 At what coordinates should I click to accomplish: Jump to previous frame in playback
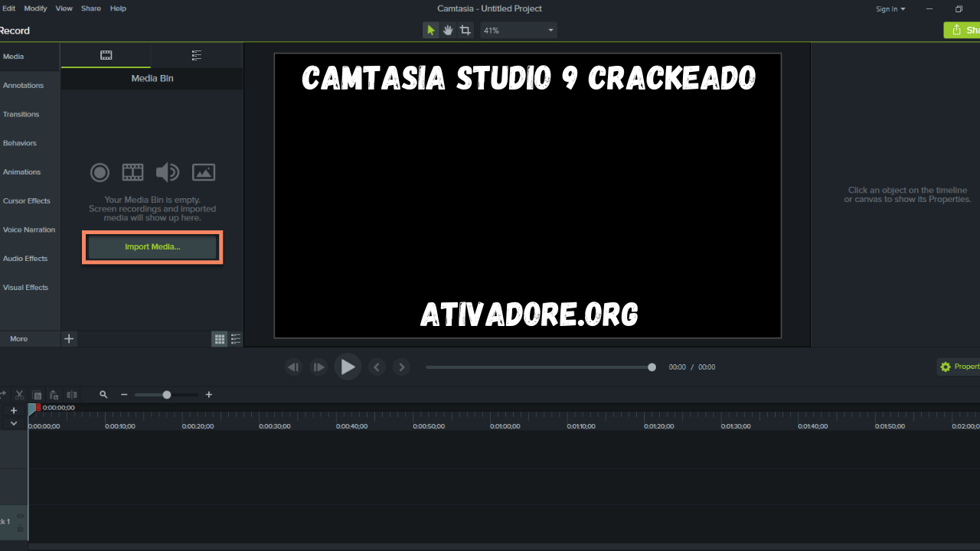pyautogui.click(x=293, y=367)
